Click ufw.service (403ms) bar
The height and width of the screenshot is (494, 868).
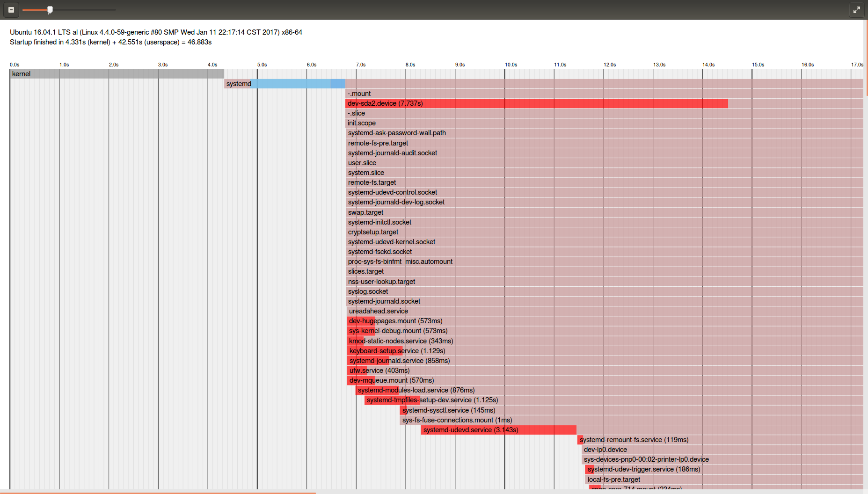[x=357, y=370]
